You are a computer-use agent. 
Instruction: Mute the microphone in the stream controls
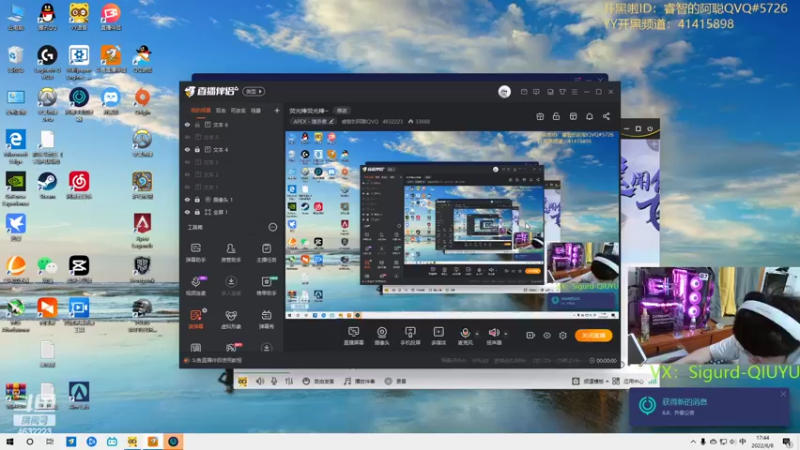click(465, 336)
